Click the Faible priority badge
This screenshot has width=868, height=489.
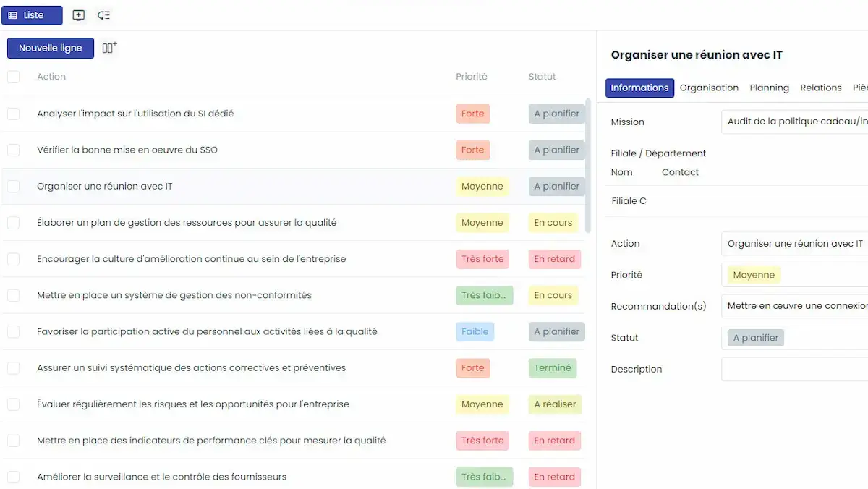(x=475, y=332)
